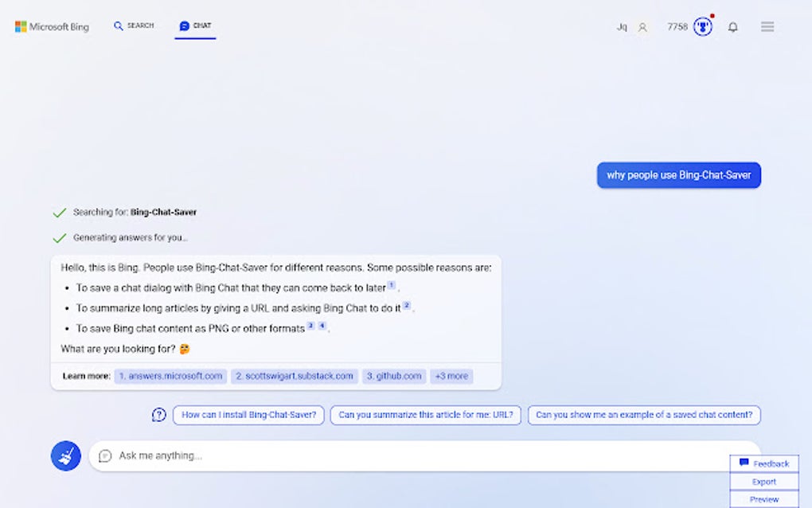
Task: Click the chat bubble icon inside the input box
Action: (x=106, y=456)
